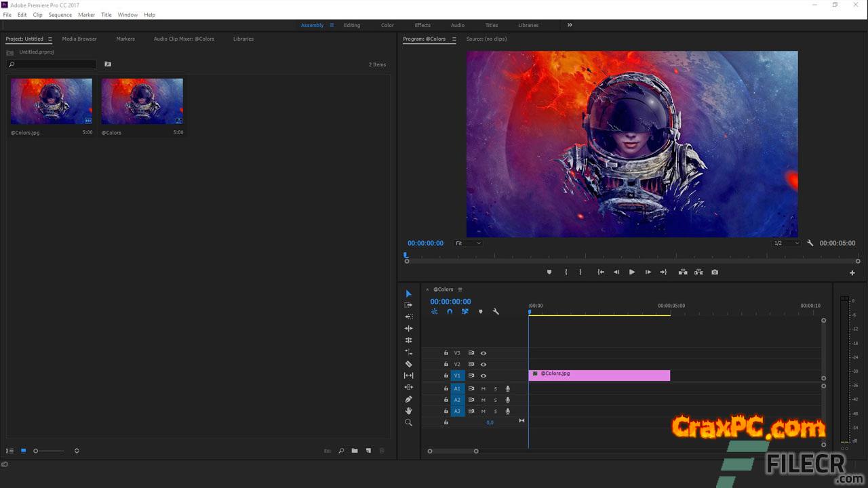Activate the Zoom tool magnifier

[x=408, y=422]
